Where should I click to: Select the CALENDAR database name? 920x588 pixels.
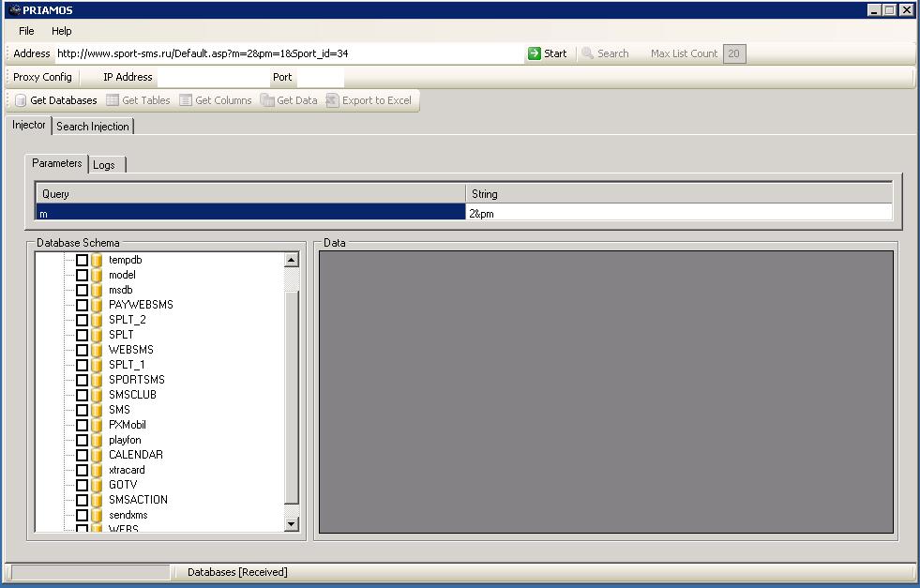coord(136,455)
